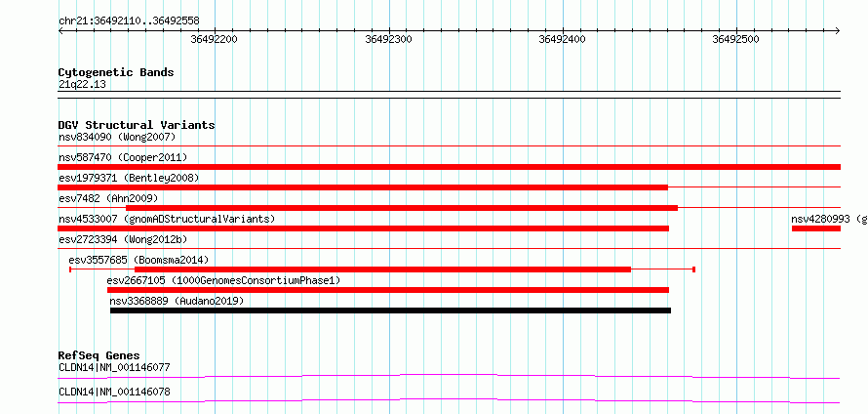Click the thin red esv2723394 line
The height and width of the screenshot is (414, 868).
point(449,248)
